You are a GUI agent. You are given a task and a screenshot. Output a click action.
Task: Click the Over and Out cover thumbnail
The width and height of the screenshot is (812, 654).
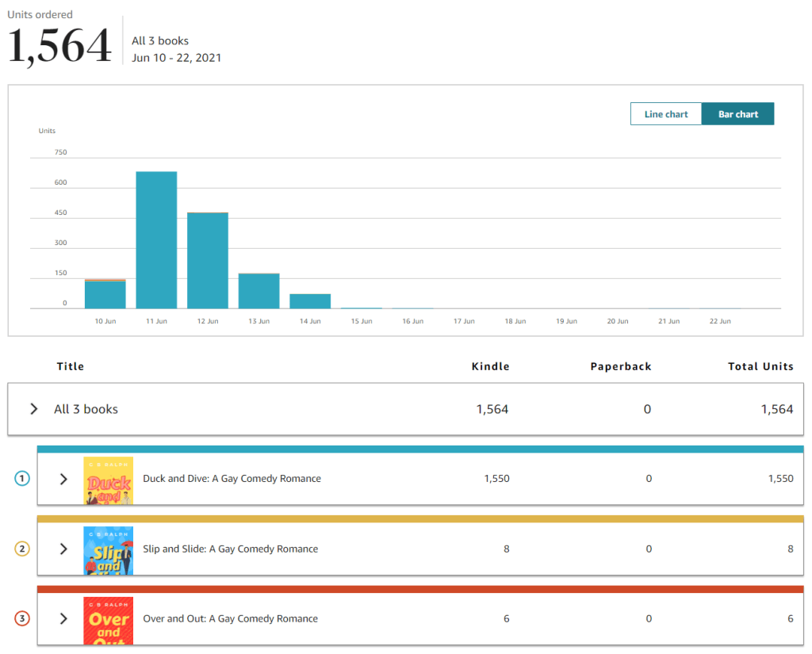108,620
